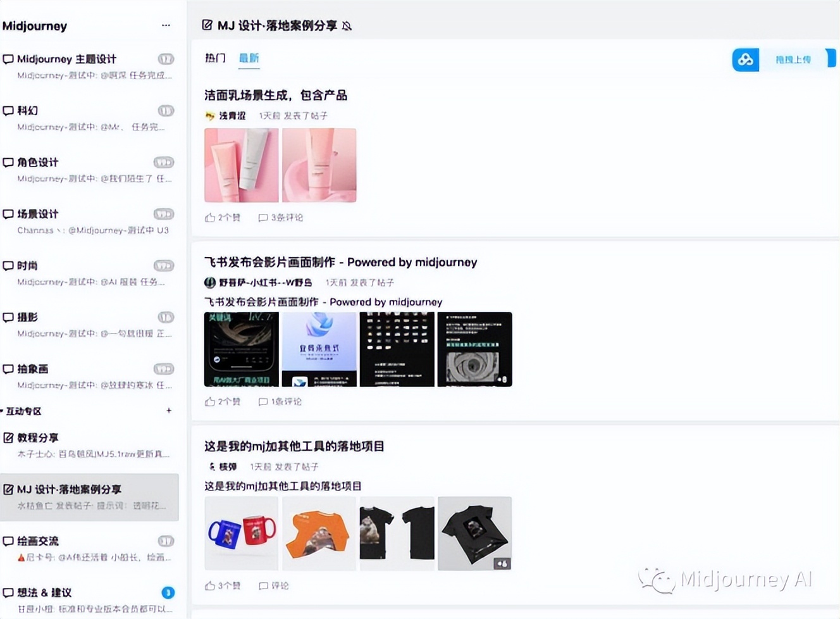Click the blue unread badge on 想法 & 建议

[168, 592]
